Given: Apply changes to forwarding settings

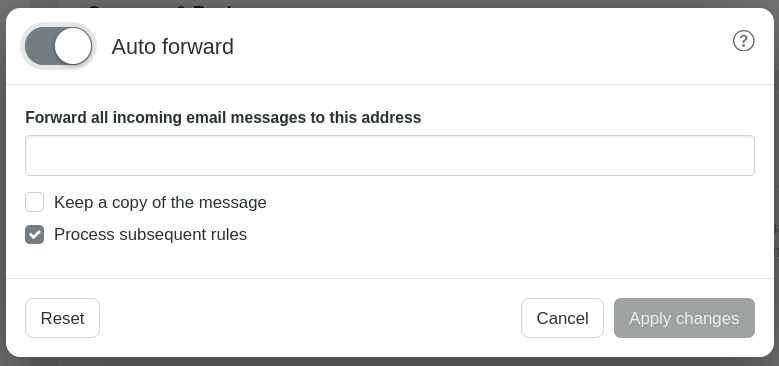Looking at the screenshot, I should tap(684, 318).
